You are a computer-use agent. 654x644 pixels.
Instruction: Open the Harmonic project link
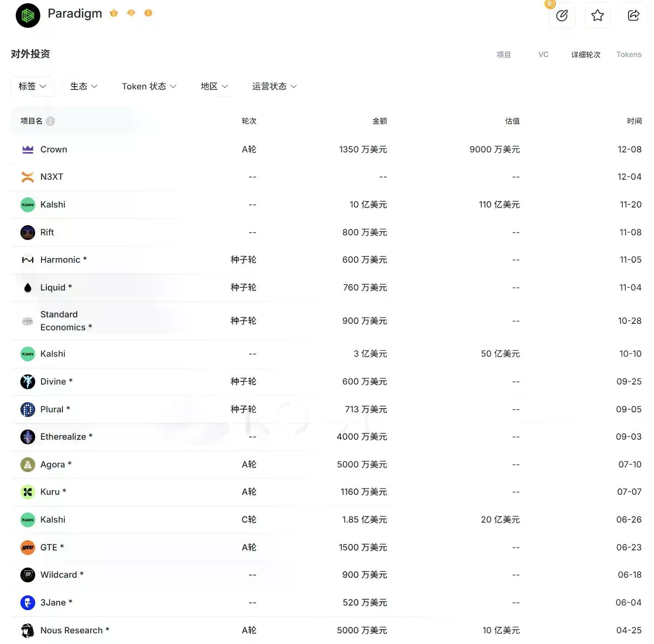pos(63,259)
